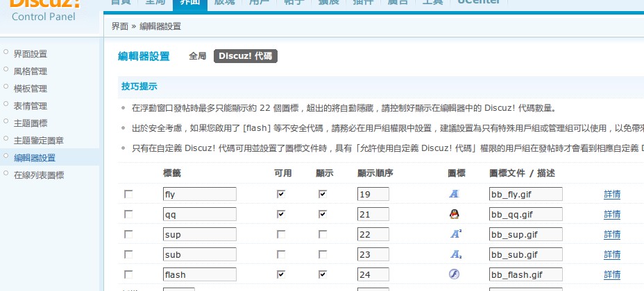644x291 pixels.
Task: Click the display order field showing 21
Action: coord(373,214)
